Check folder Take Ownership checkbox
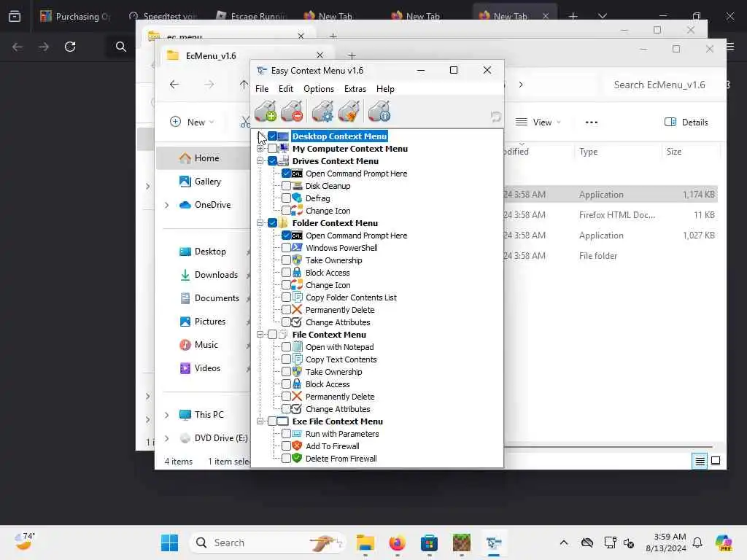Image resolution: width=747 pixels, height=560 pixels. point(286,260)
